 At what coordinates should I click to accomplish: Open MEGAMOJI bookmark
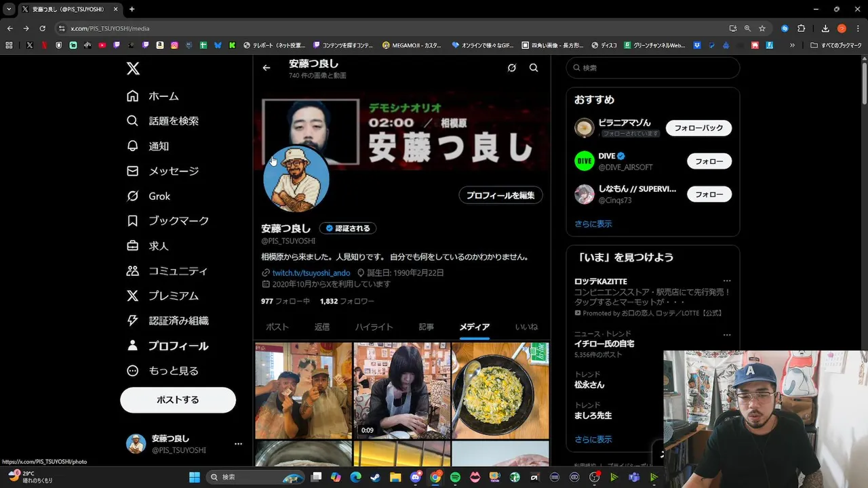[x=412, y=45]
